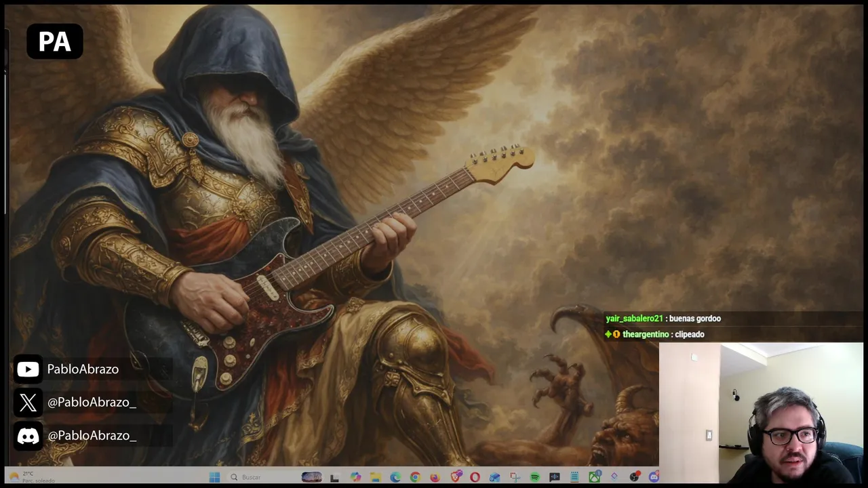Open File Explorer from the taskbar
The height and width of the screenshot is (488, 868).
click(x=375, y=477)
